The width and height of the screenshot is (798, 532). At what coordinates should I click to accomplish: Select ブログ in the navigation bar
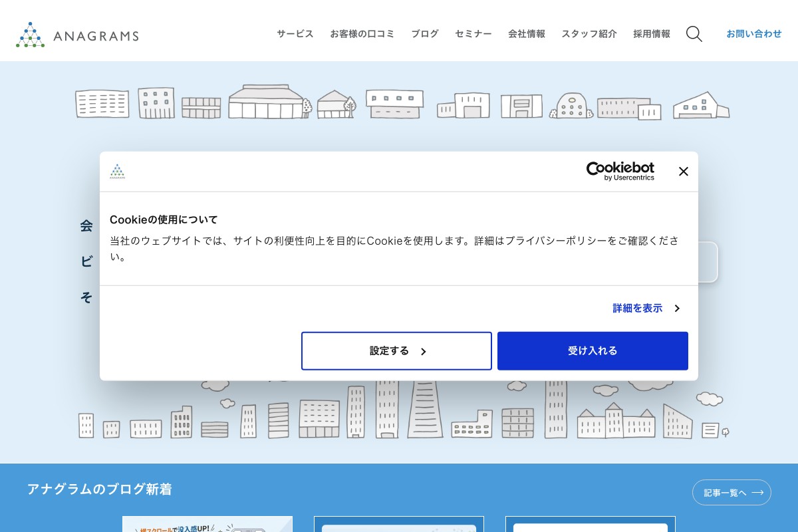424,34
